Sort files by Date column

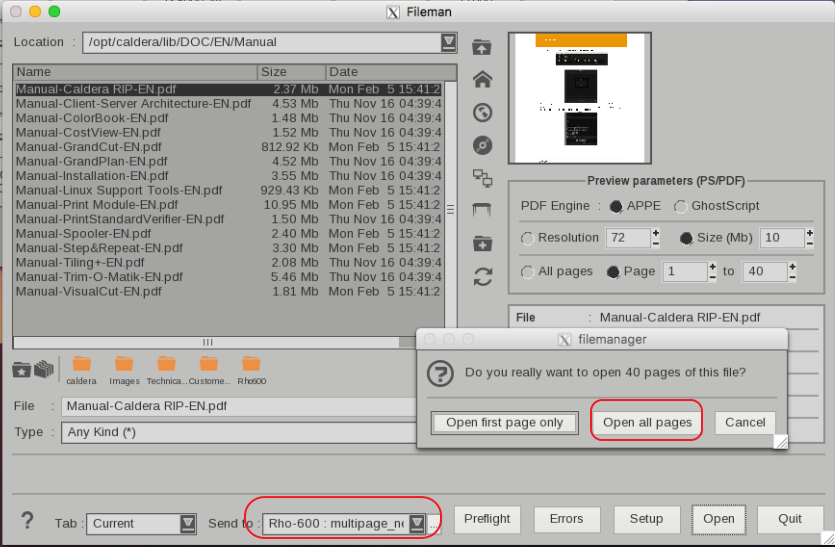point(391,72)
